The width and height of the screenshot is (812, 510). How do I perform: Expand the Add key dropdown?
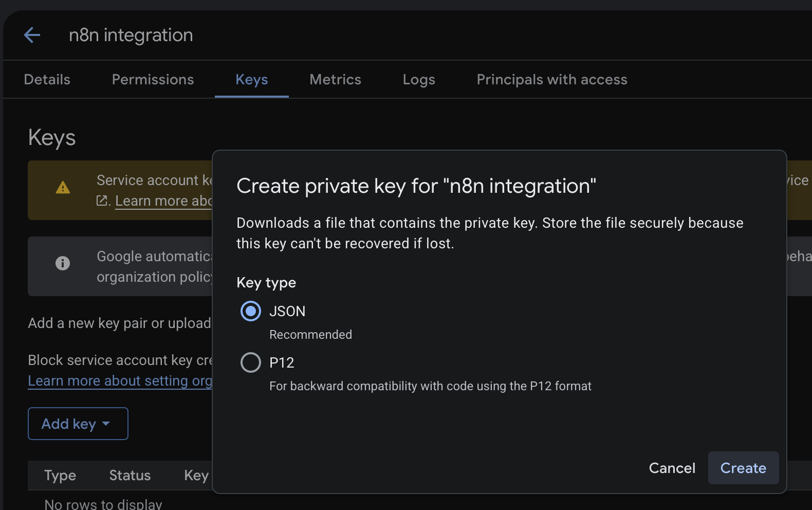point(78,424)
